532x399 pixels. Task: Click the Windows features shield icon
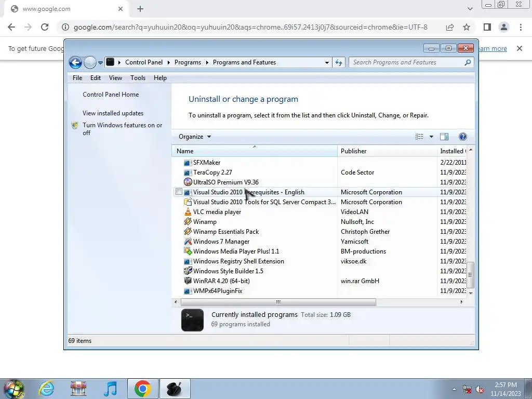coord(75,125)
